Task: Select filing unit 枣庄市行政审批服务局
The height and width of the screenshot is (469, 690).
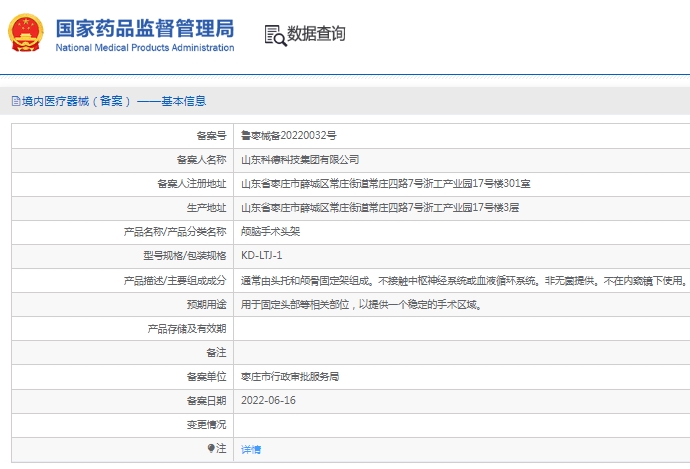Action: coord(290,377)
